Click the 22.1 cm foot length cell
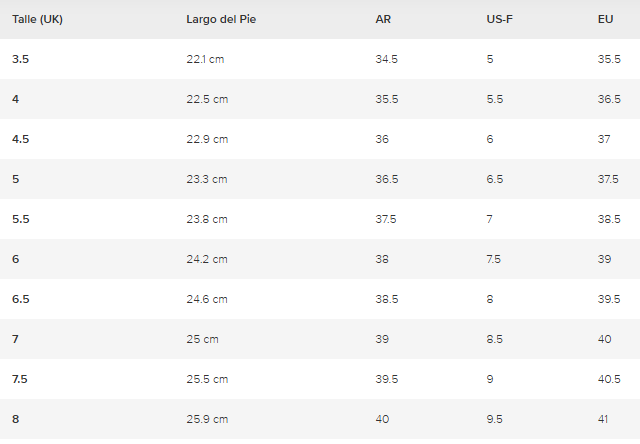The height and width of the screenshot is (444, 640). click(205, 59)
